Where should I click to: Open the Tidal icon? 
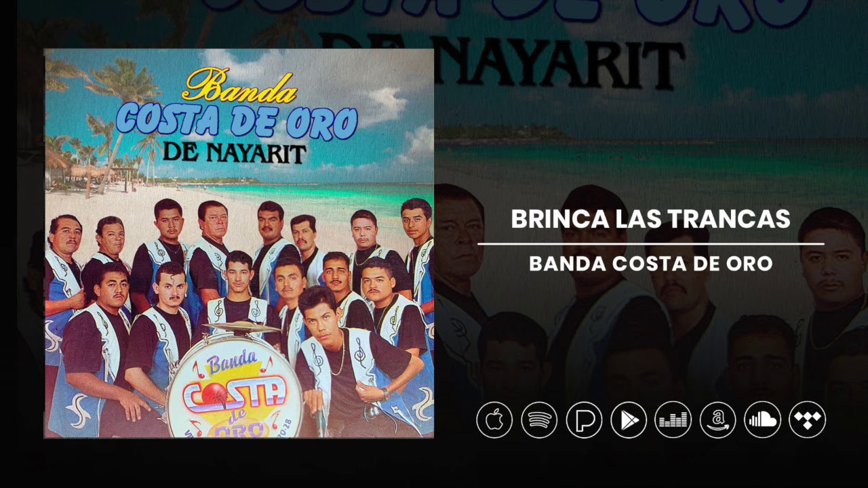point(807,420)
